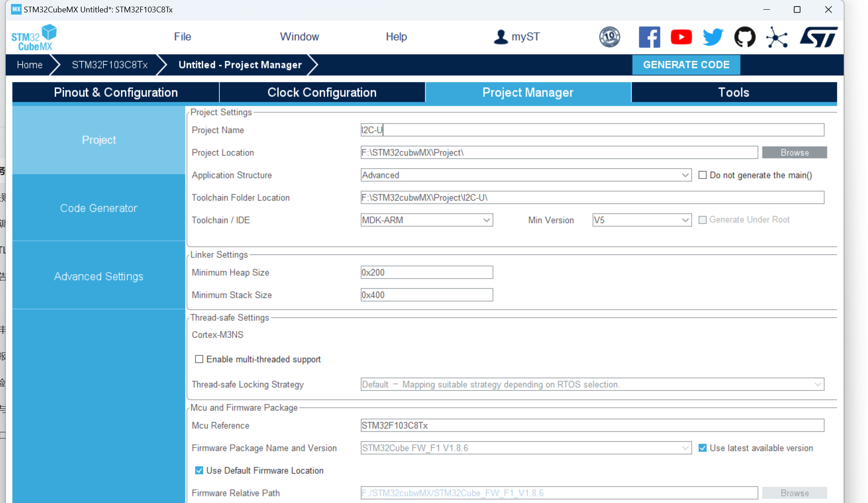The width and height of the screenshot is (868, 503).
Task: Open the Min Version dropdown
Action: click(x=642, y=220)
